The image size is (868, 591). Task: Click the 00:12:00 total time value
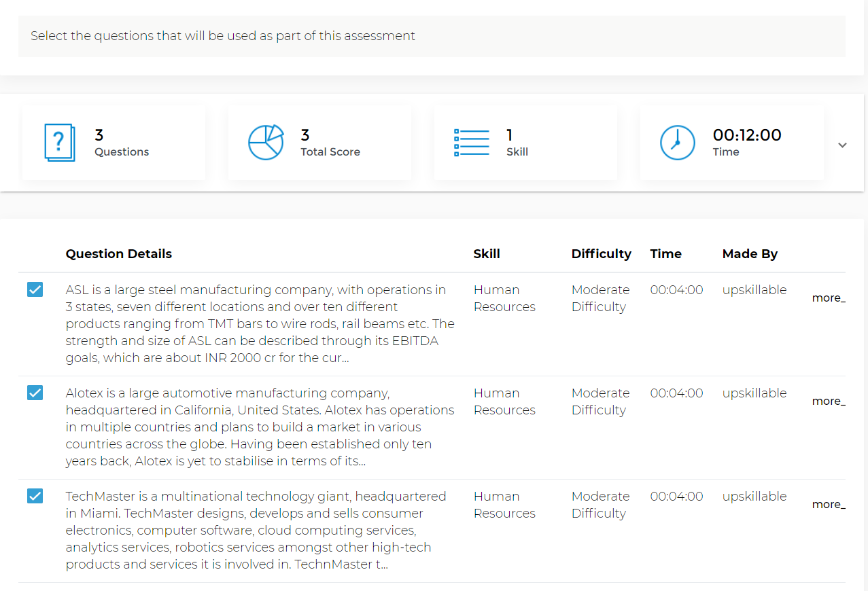pyautogui.click(x=747, y=135)
